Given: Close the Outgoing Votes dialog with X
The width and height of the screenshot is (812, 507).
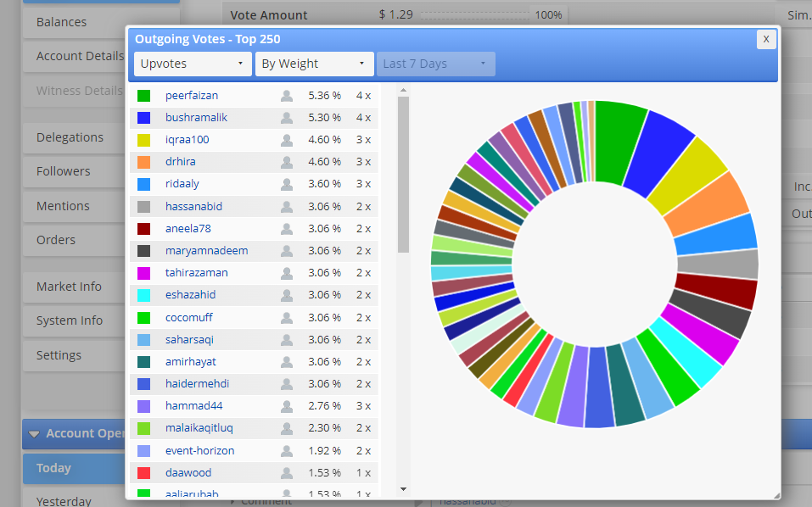Looking at the screenshot, I should pyautogui.click(x=766, y=39).
